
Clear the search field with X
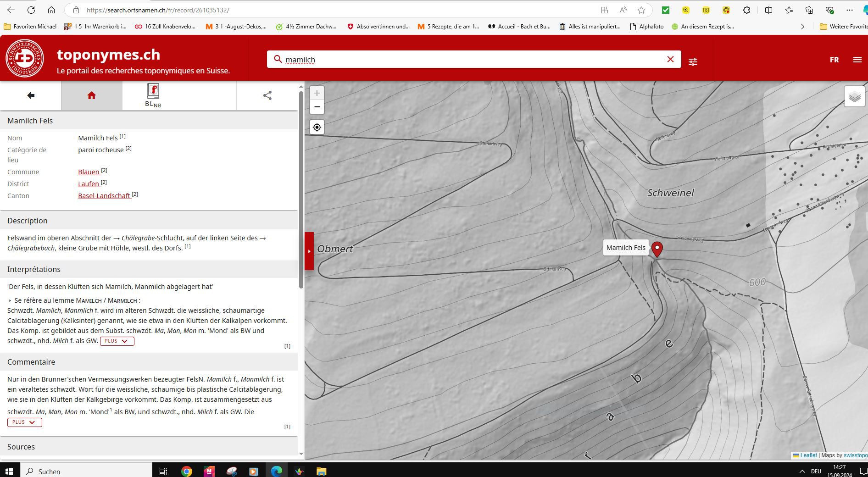click(670, 59)
